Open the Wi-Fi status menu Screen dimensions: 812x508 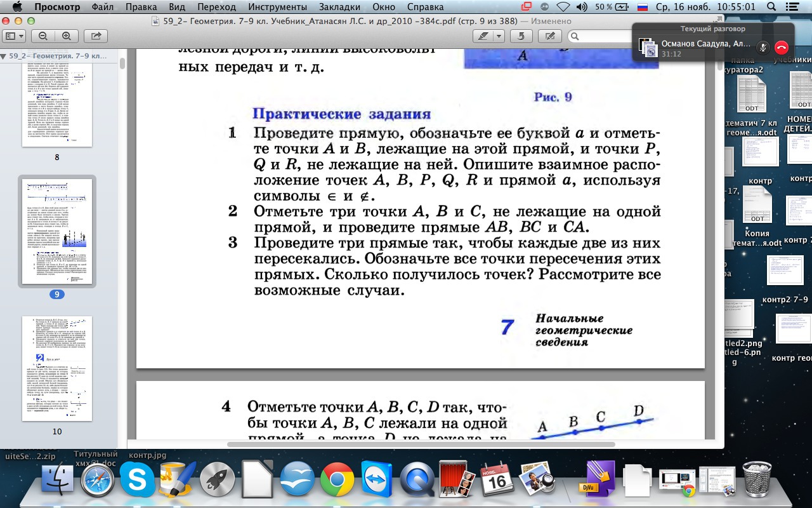point(563,7)
